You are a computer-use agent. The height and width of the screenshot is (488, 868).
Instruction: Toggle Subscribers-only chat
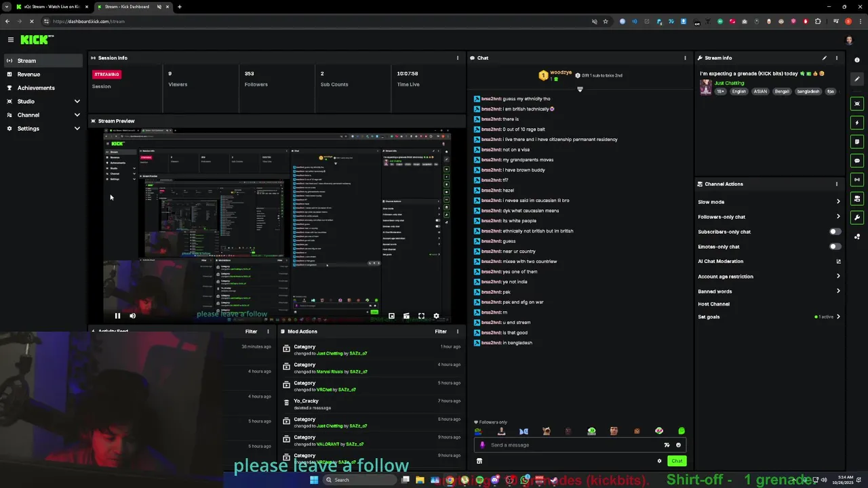(x=835, y=232)
